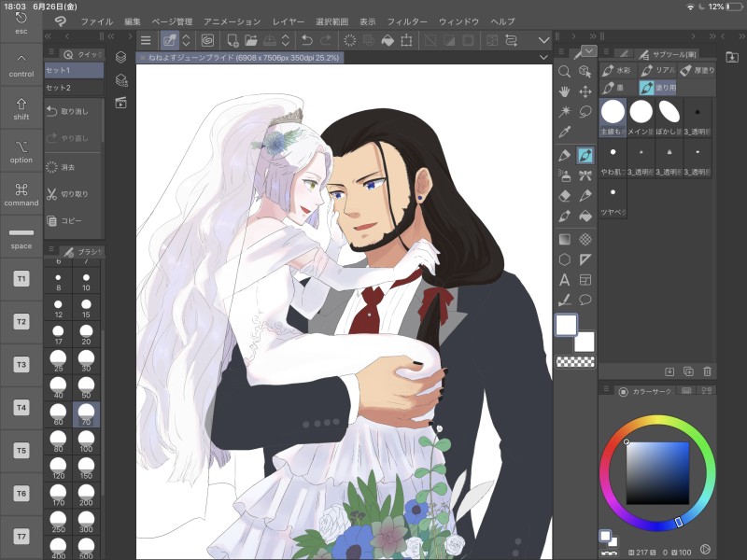Image resolution: width=747 pixels, height=560 pixels.
Task: Select the Hand move-canvas tool
Action: (565, 91)
